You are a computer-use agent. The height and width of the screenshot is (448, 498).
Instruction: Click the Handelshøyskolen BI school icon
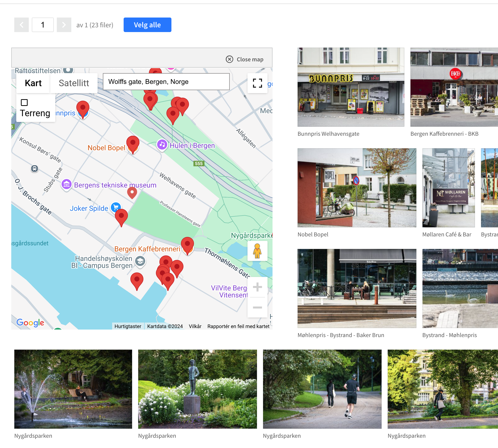click(140, 261)
